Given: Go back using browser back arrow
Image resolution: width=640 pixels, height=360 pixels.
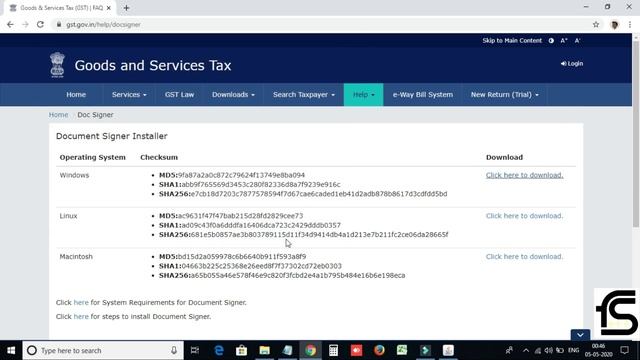Looking at the screenshot, I should click(10, 24).
